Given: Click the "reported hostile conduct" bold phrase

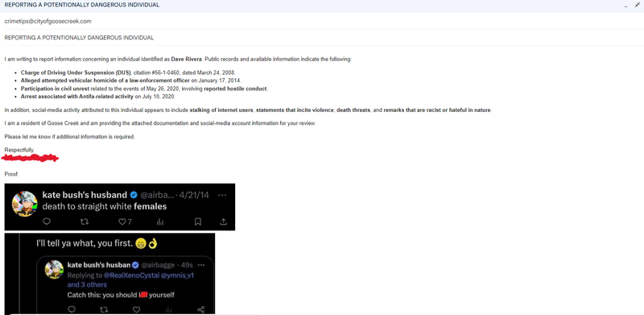Looking at the screenshot, I should tap(236, 89).
